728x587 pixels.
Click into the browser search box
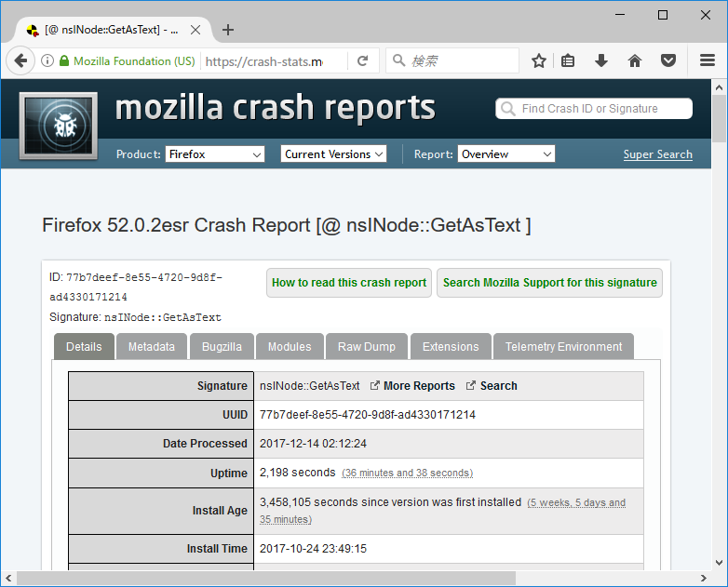tap(452, 60)
